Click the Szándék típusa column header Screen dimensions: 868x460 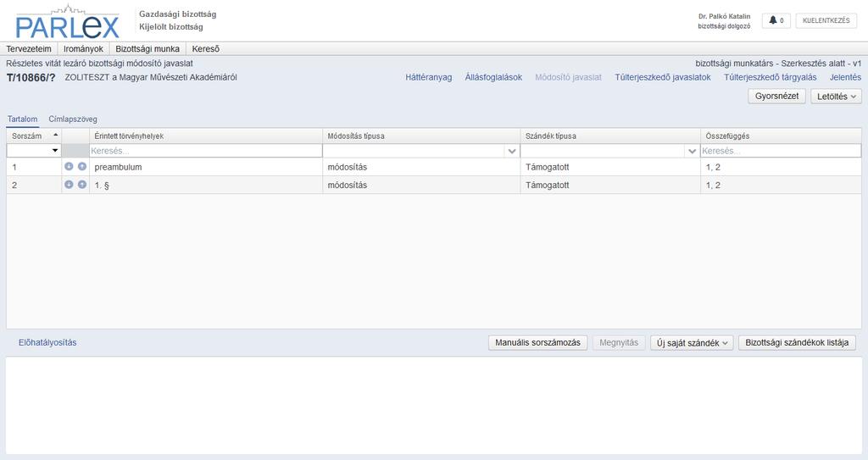tap(610, 136)
